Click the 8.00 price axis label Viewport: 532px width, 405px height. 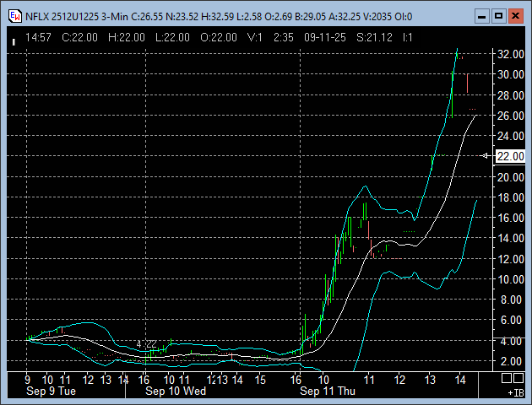point(513,300)
